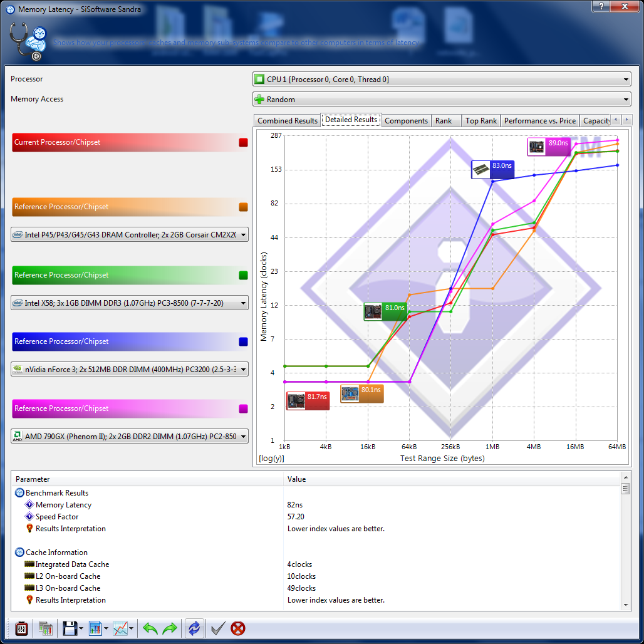Expand the arrow next to line graph icon

coord(131,628)
